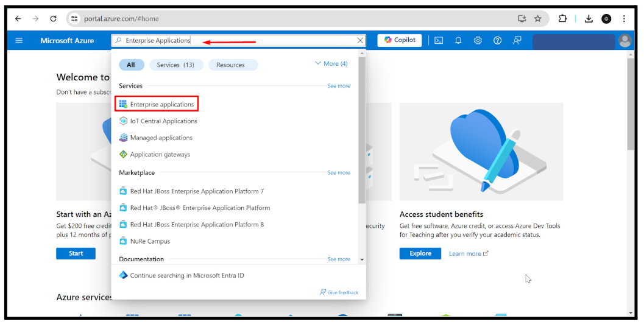Click the Microsoft Entra ID diamond icon
Image resolution: width=644 pixels, height=324 pixels.
tap(123, 275)
